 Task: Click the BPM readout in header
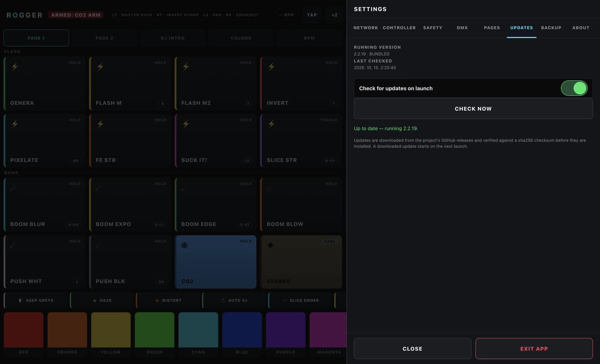(286, 15)
